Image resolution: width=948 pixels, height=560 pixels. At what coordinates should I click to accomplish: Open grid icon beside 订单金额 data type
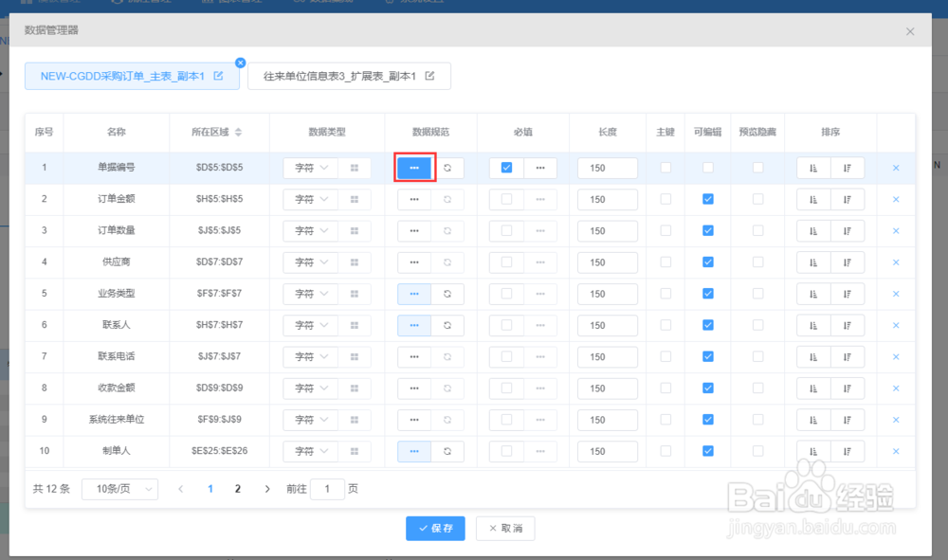click(x=355, y=199)
